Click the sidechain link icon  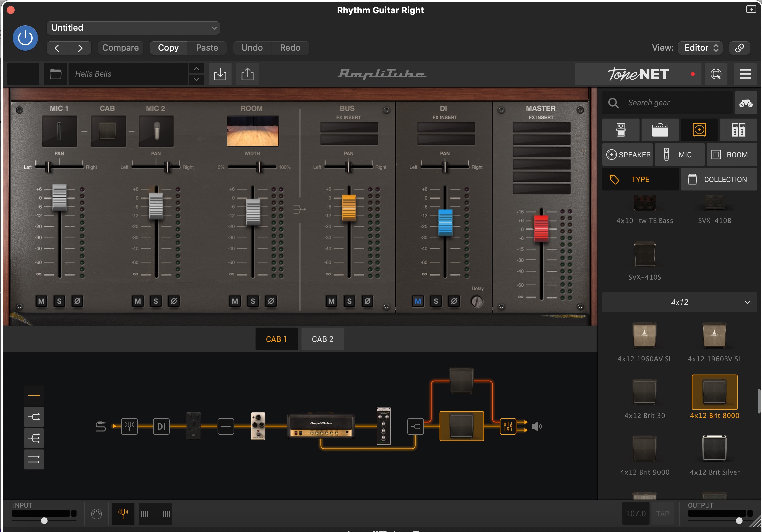coord(740,48)
